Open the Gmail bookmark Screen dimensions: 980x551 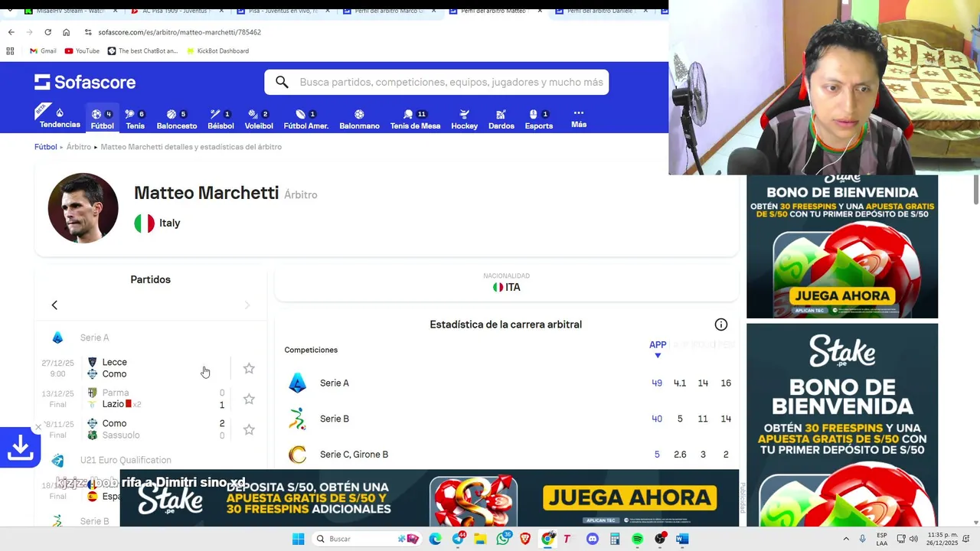pos(43,51)
